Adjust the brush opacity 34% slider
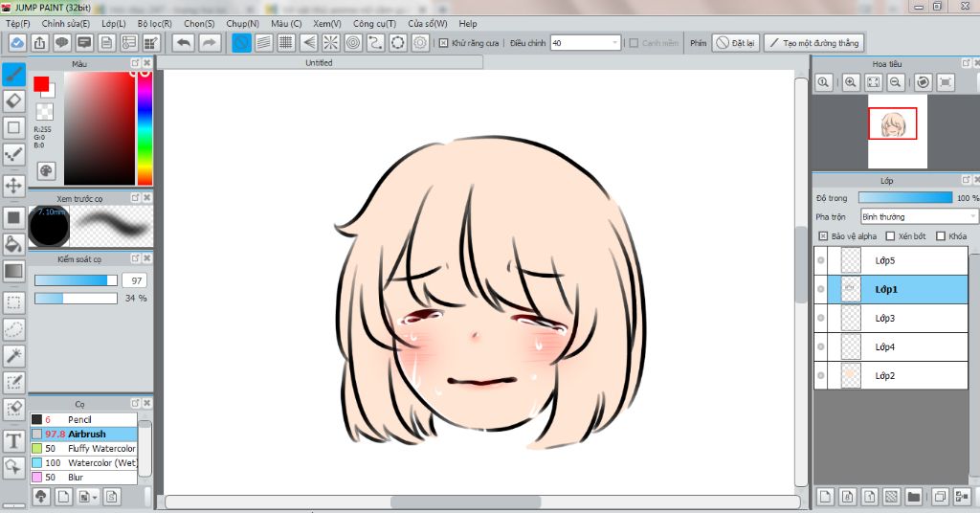The height and width of the screenshot is (513, 980). coord(76,299)
